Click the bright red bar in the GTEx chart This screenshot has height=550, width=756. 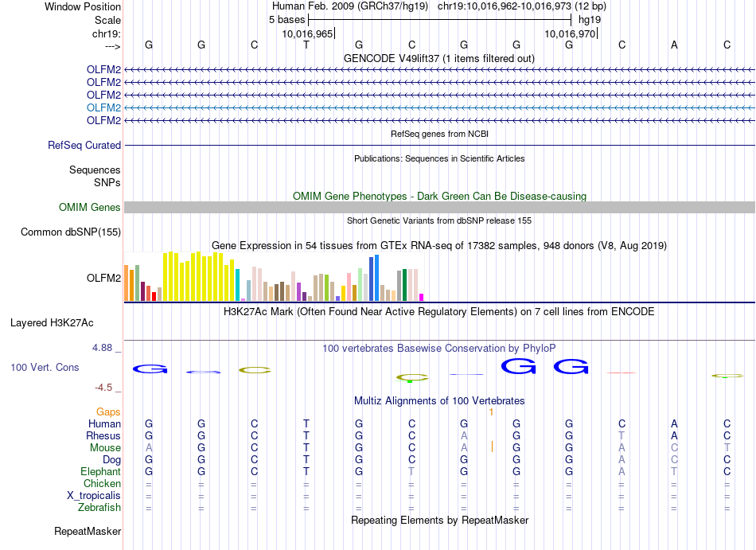tap(154, 296)
